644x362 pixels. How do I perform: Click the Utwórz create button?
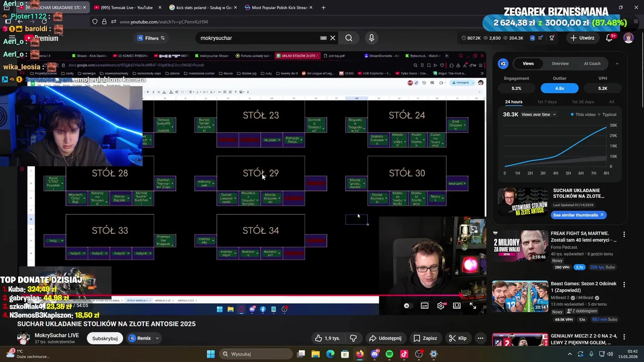pyautogui.click(x=583, y=38)
